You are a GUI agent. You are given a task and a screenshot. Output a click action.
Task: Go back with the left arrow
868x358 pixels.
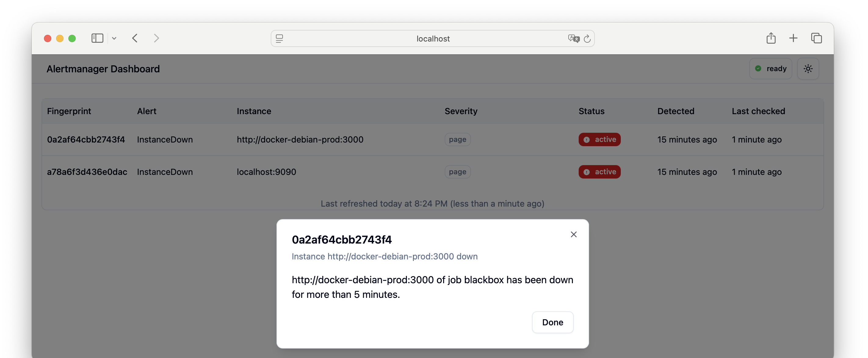[x=135, y=38]
